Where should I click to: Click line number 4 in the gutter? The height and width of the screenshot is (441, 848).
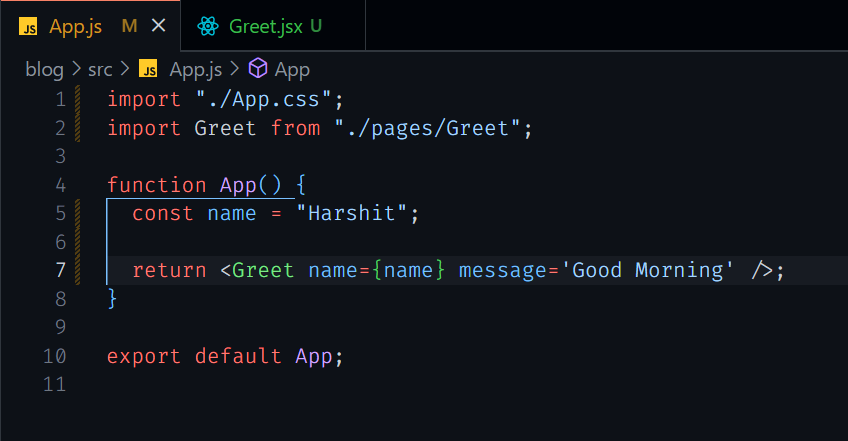click(61, 185)
